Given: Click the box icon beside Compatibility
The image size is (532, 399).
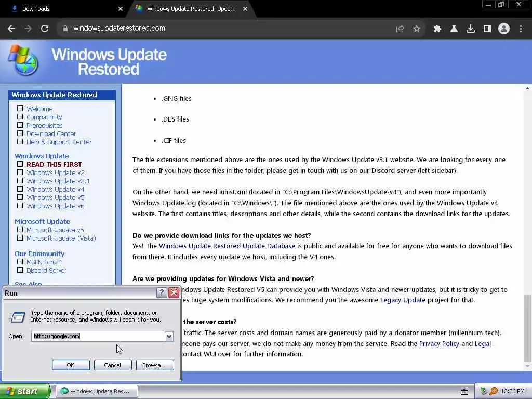Looking at the screenshot, I should pyautogui.click(x=20, y=117).
